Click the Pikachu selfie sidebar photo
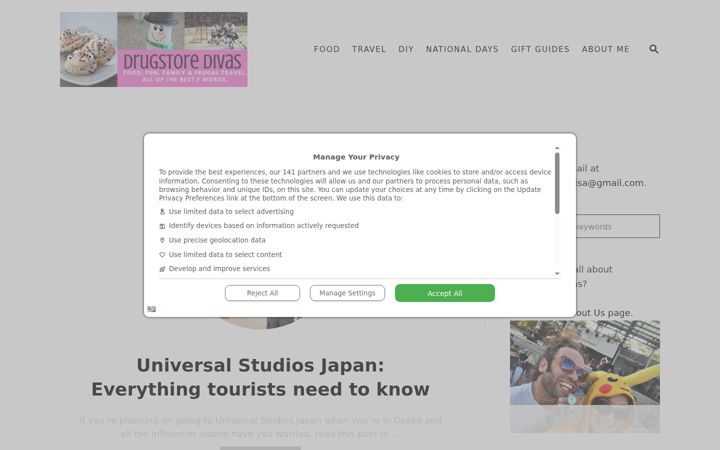Image resolution: width=720 pixels, height=450 pixels. (585, 377)
